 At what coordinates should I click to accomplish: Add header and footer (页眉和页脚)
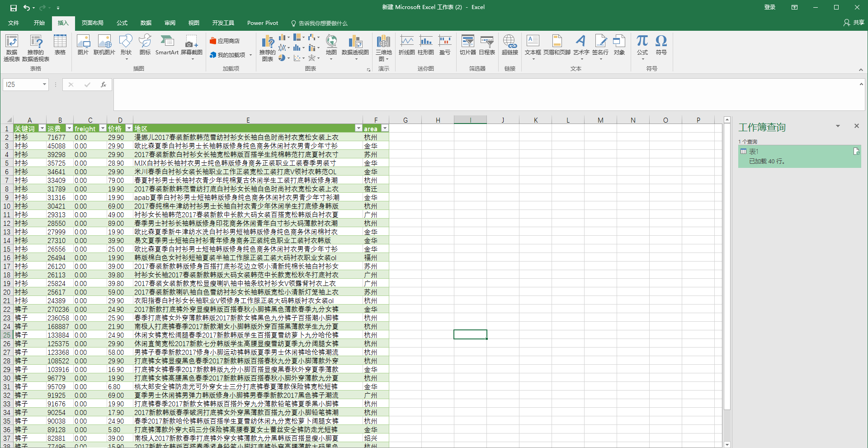[557, 45]
